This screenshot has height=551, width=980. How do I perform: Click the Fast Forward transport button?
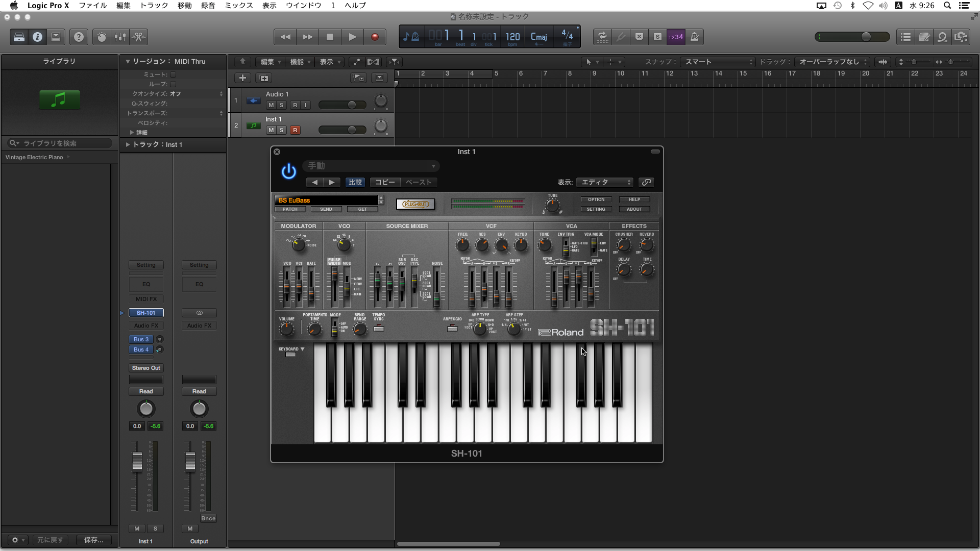(x=308, y=37)
